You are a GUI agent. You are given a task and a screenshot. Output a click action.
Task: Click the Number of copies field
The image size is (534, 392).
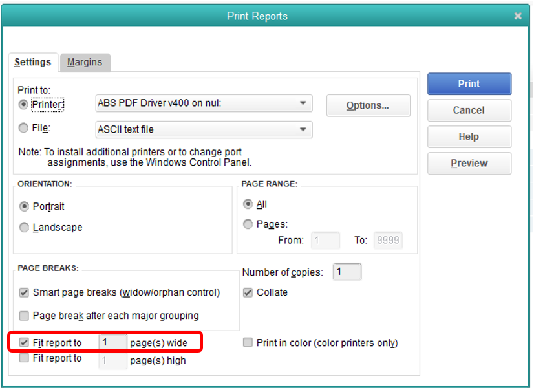pyautogui.click(x=347, y=272)
